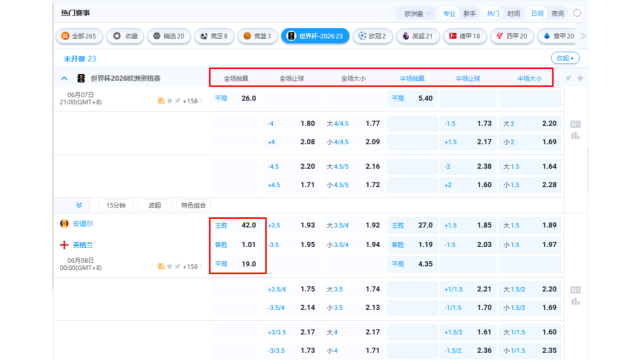Click the circular refresh icon at top right
This screenshot has width=640, height=360.
tap(577, 13)
